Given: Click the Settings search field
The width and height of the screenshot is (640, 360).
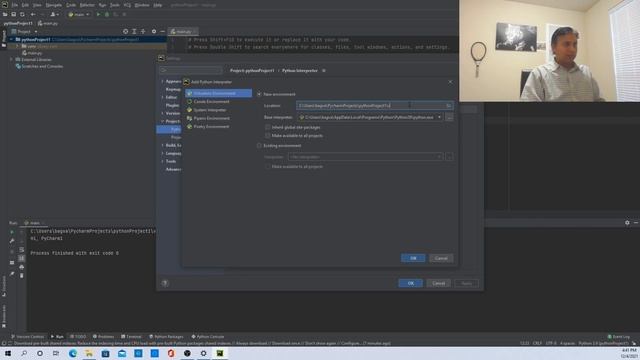Looking at the screenshot, I should (x=191, y=70).
